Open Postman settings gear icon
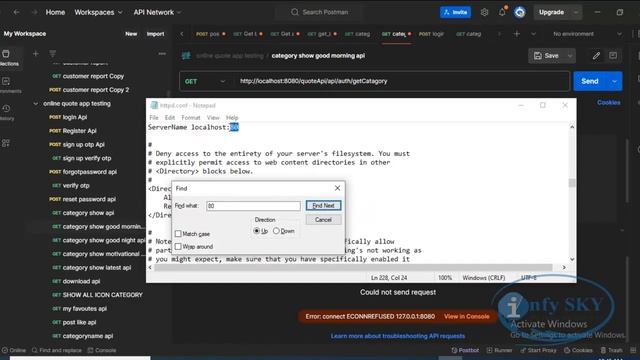640x360 pixels. pos(484,12)
